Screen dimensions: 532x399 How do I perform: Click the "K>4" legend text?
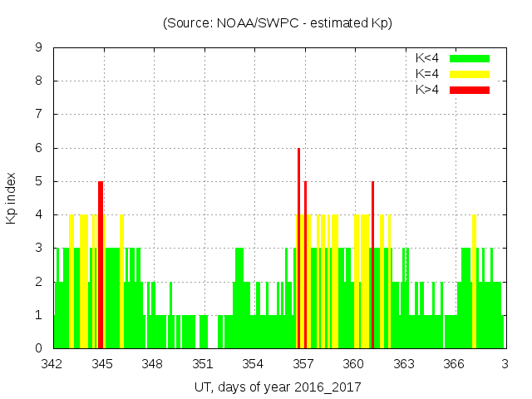[x=427, y=90]
